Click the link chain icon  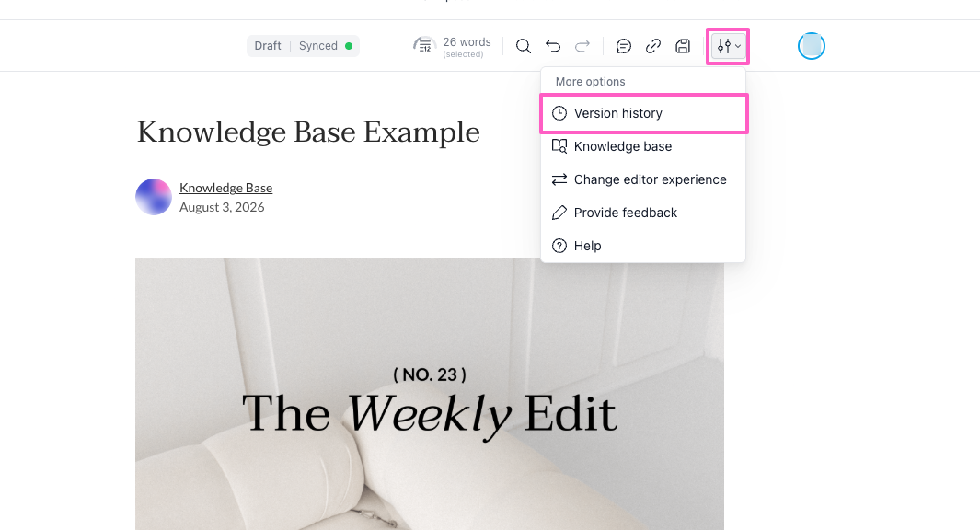click(x=653, y=46)
